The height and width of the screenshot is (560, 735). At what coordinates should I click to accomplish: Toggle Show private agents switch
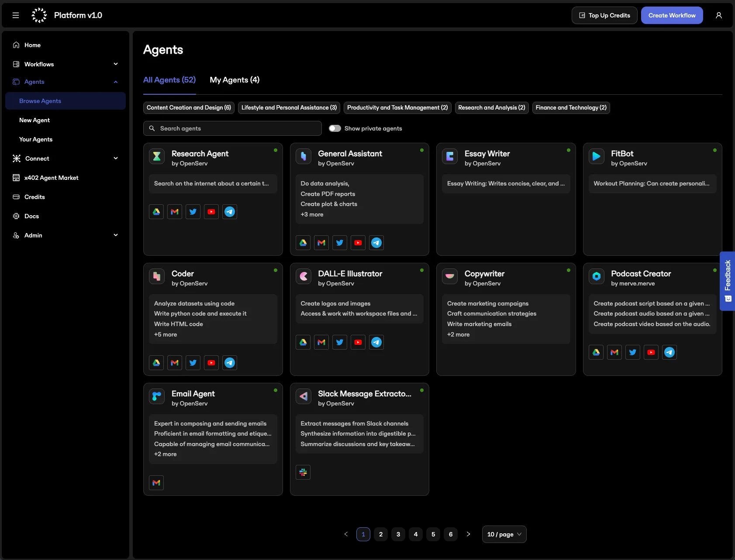pyautogui.click(x=335, y=128)
